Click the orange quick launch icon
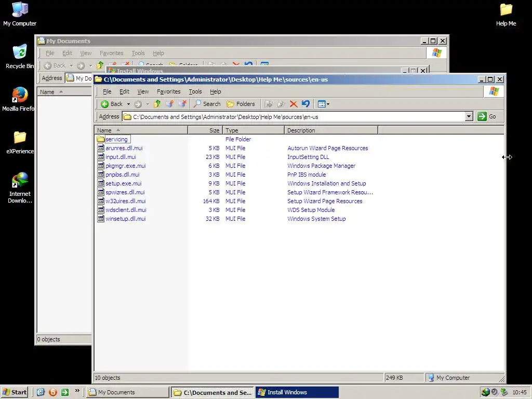Viewport: 532px width, 399px height. pos(53,392)
